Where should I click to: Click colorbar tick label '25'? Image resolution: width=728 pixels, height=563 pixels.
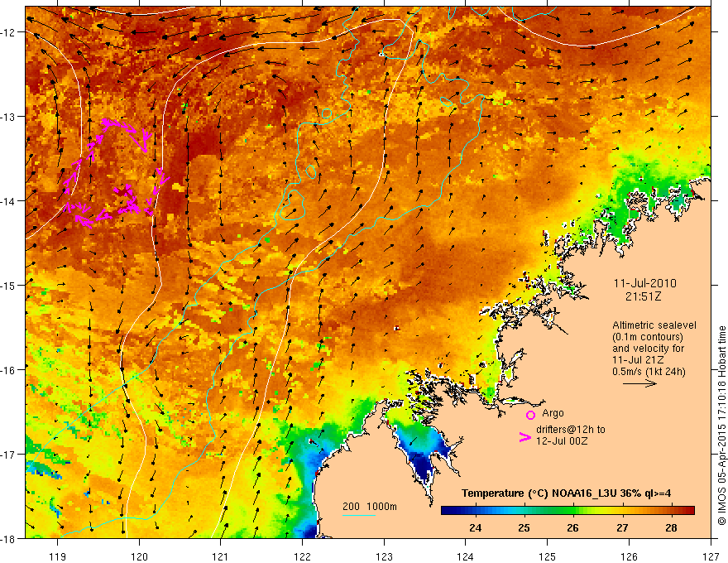coord(524,527)
